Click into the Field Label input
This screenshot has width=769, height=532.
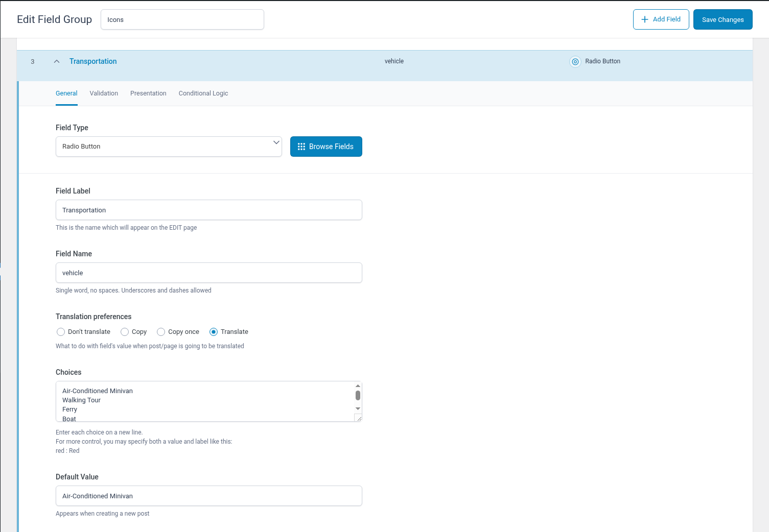pos(208,210)
